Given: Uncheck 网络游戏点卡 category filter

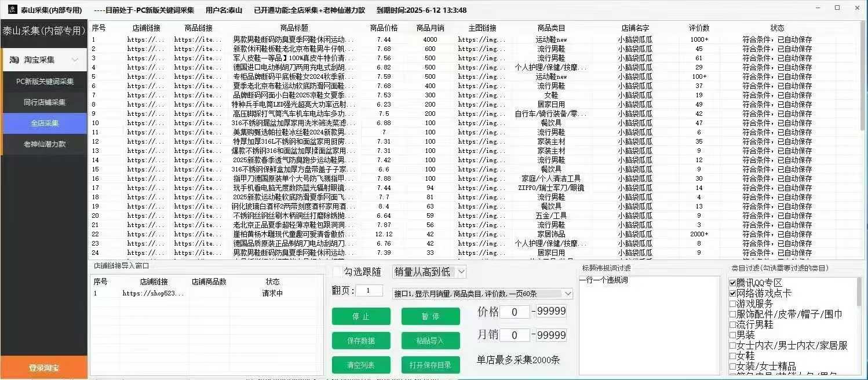Looking at the screenshot, I should (x=733, y=293).
